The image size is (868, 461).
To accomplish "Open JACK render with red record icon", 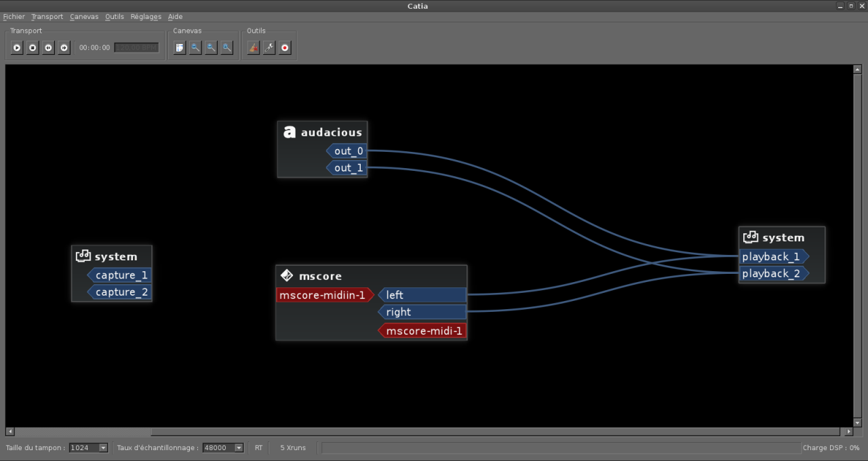I will 285,47.
